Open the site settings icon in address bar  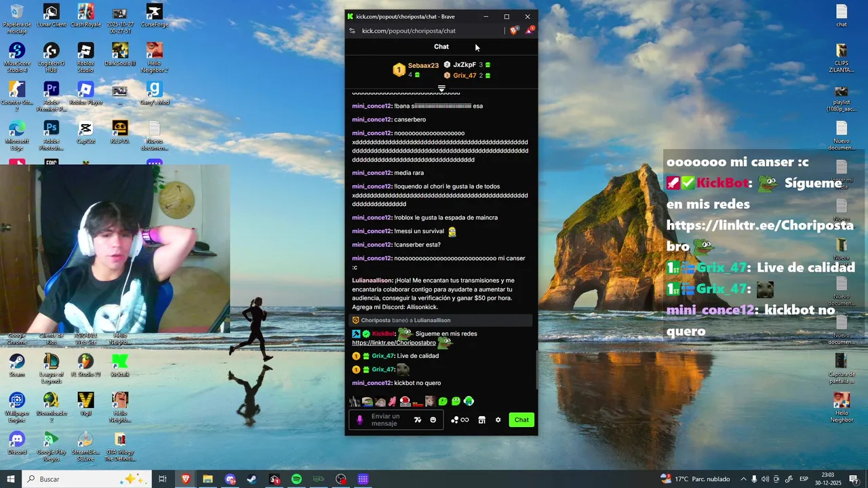click(x=352, y=30)
